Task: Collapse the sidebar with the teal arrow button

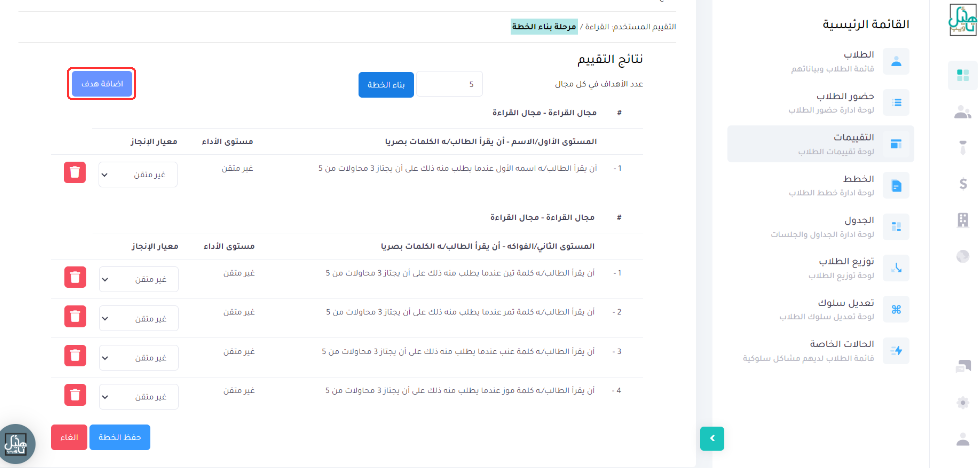Action: [712, 438]
